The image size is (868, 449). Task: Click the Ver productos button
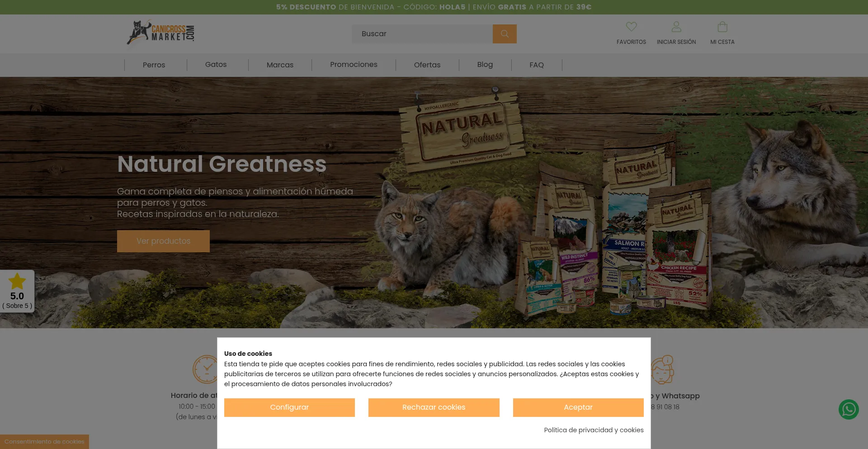(x=163, y=241)
